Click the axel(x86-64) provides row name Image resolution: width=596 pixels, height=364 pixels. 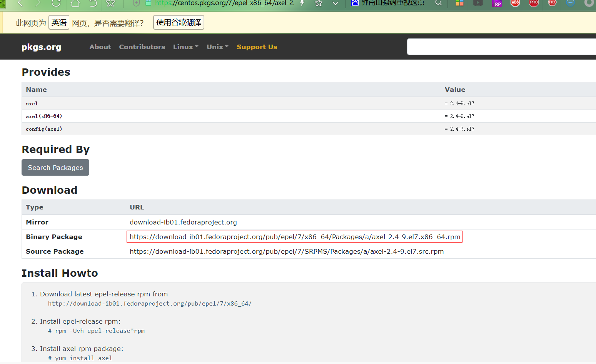pos(44,116)
